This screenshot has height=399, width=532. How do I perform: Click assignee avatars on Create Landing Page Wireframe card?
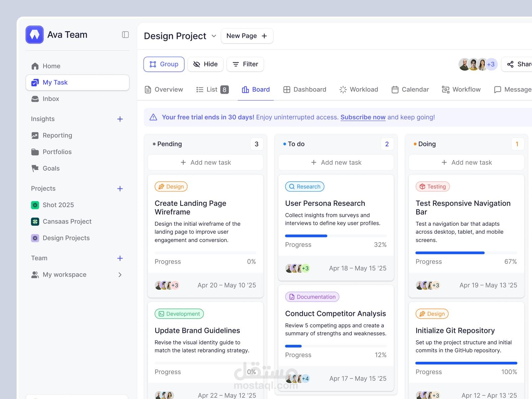[167, 285]
